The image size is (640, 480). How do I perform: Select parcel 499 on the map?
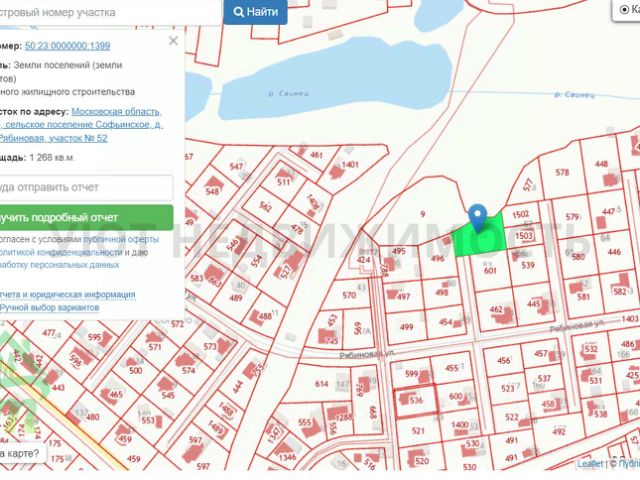coord(407,327)
